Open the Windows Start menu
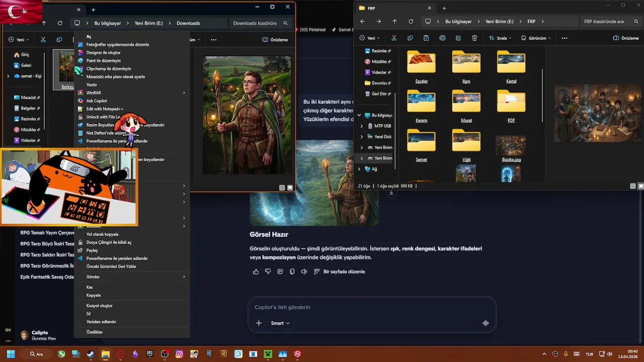This screenshot has height=362, width=644. pos(11,354)
